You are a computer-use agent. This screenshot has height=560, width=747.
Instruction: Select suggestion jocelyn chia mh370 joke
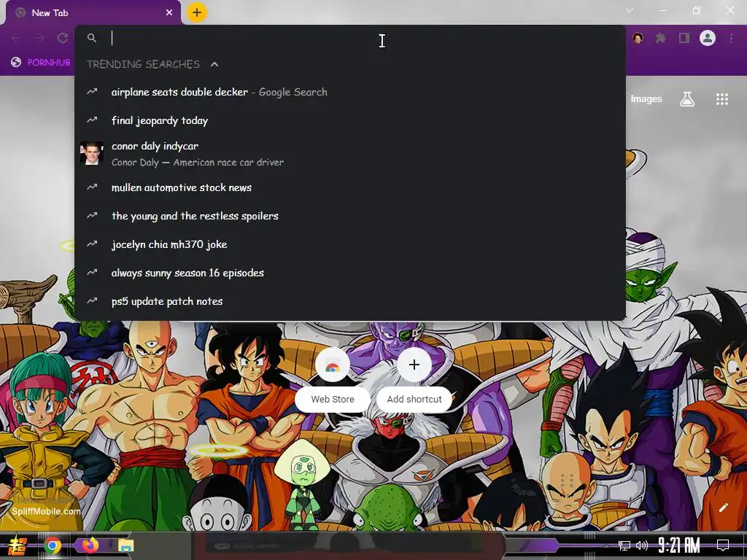coord(350,244)
